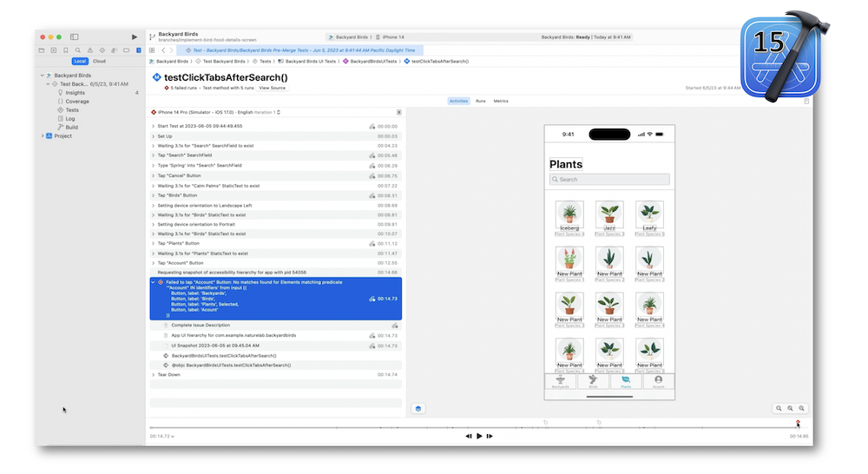868x474 pixels.
Task: Click the attachment icon on UI Snapshot row
Action: [x=372, y=346]
